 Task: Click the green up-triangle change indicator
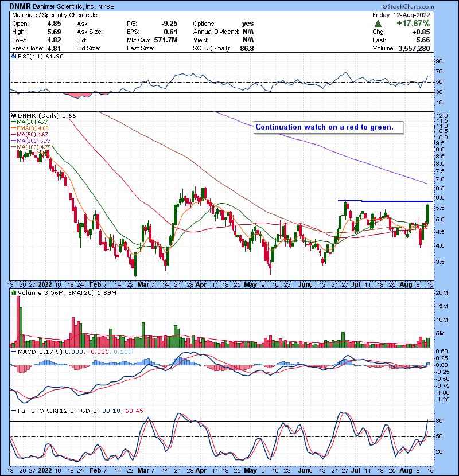click(x=378, y=24)
